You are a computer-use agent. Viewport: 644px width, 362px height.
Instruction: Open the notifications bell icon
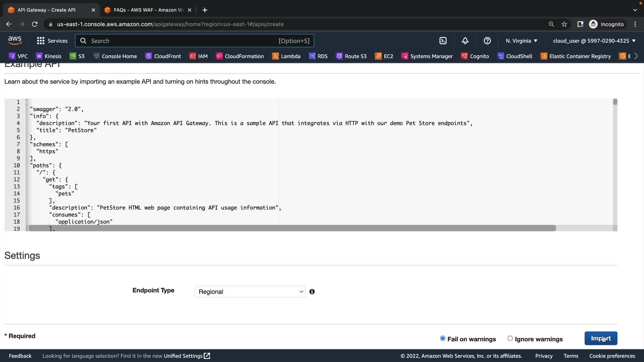465,41
